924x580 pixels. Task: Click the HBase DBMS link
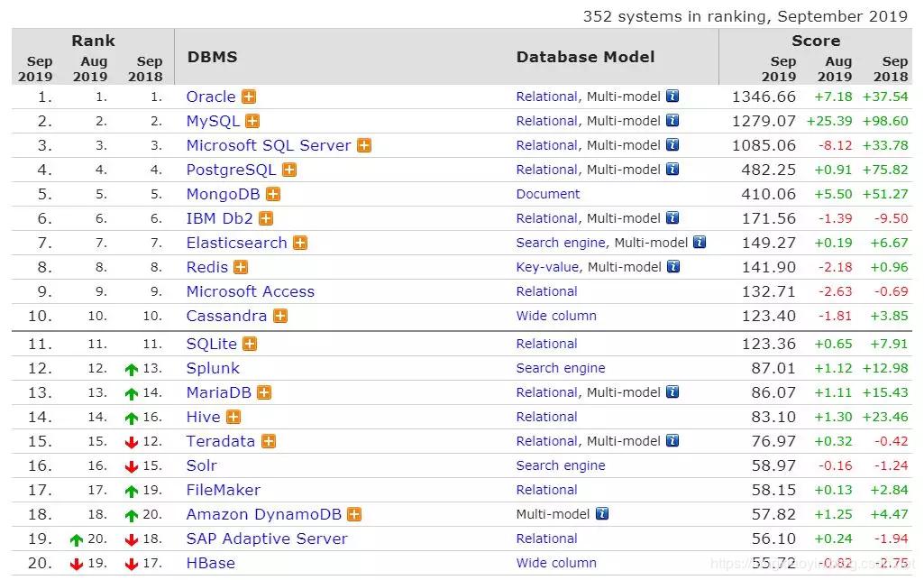tap(210, 563)
